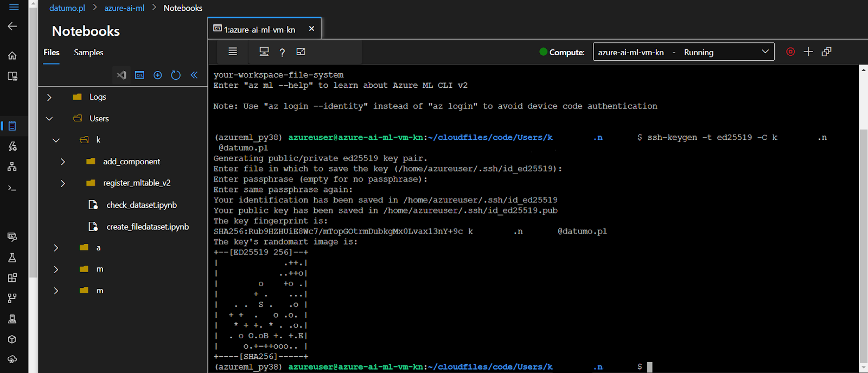Open in VS Code from the file toolbar
Image resolution: width=868 pixels, height=373 pixels.
point(122,75)
